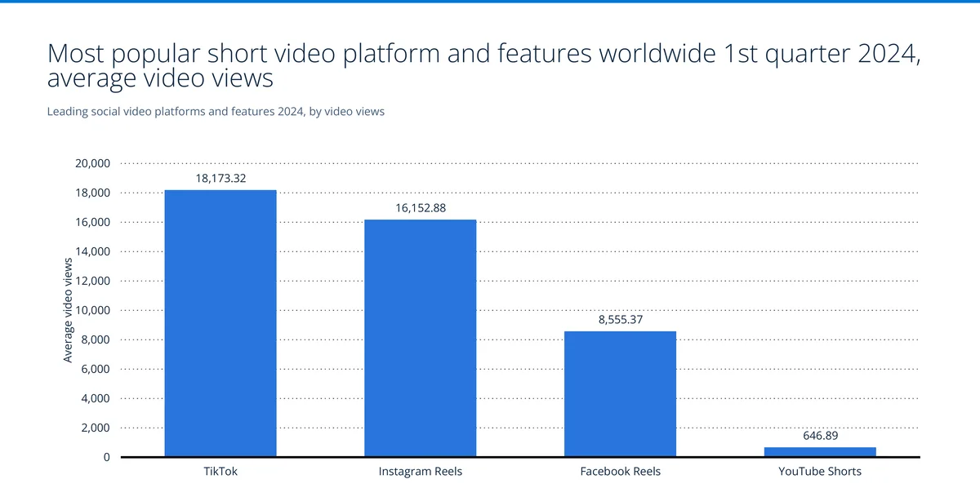
Task: Click the YouTube Shorts bar
Action: click(820, 452)
